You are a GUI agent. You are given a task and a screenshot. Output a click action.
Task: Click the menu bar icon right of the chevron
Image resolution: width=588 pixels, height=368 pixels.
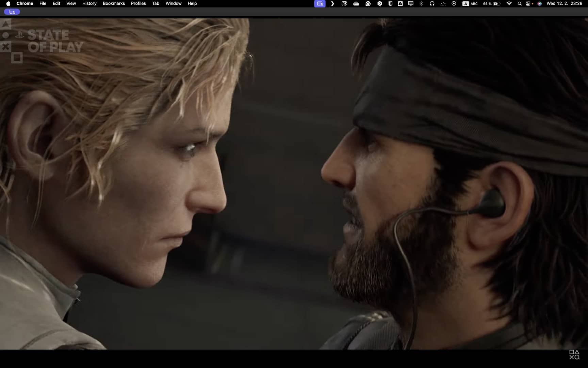point(344,3)
